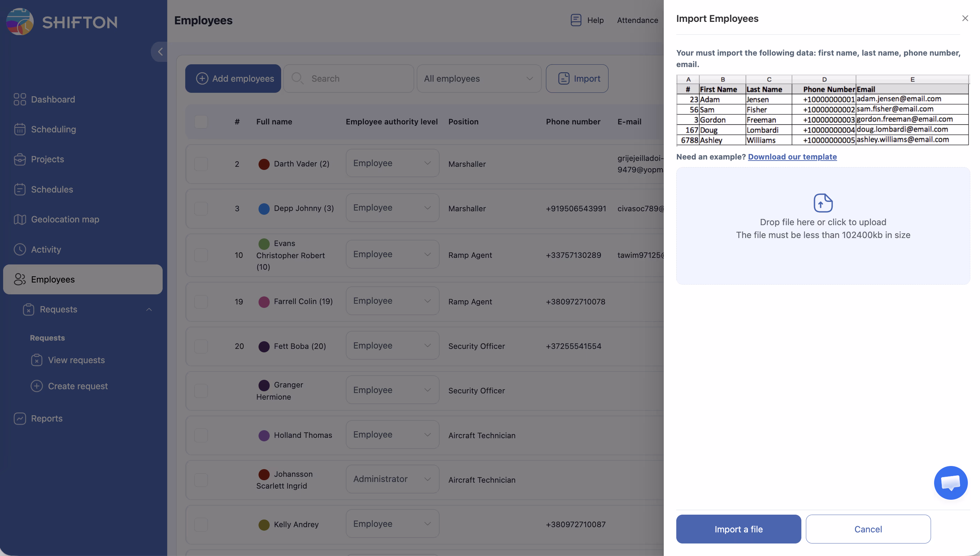This screenshot has width=980, height=556.
Task: Go to Dashboard in the sidebar
Action: point(53,99)
